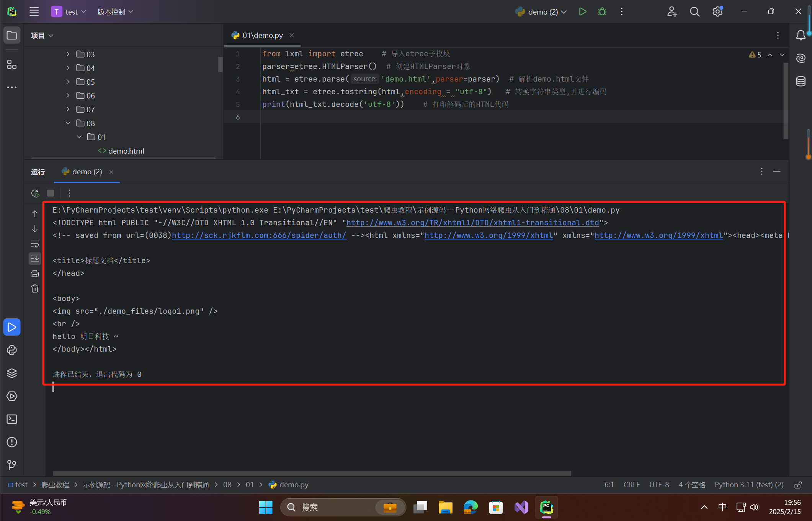Select the demo (2) run tab
This screenshot has height=521, width=812.
tap(87, 172)
